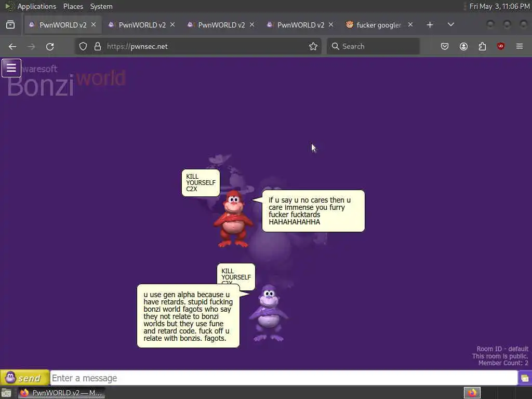
Task: Click the send button with Bonzi icon
Action: point(25,378)
